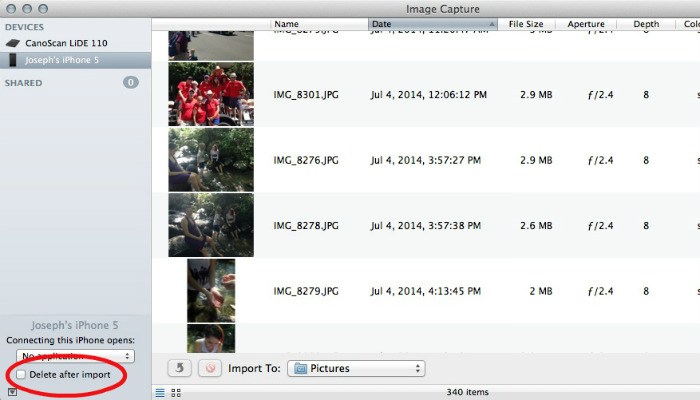Click the SHARED section header
Viewport: 700px width, 400px height.
click(x=24, y=83)
